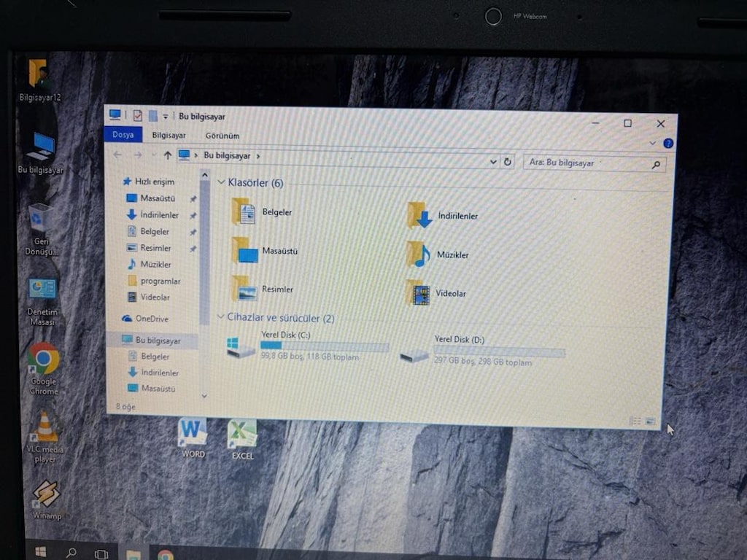This screenshot has width=747, height=560.
Task: Open Task View on the taskbar
Action: coord(101,553)
